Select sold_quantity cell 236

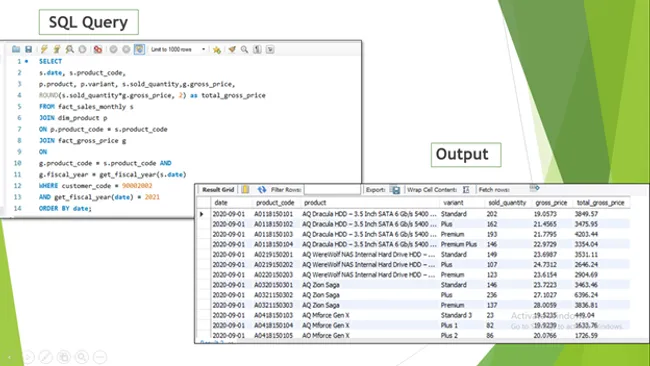tap(492, 295)
